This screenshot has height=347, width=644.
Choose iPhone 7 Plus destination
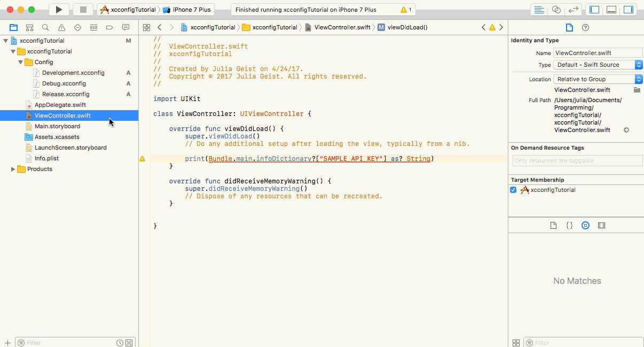(187, 10)
